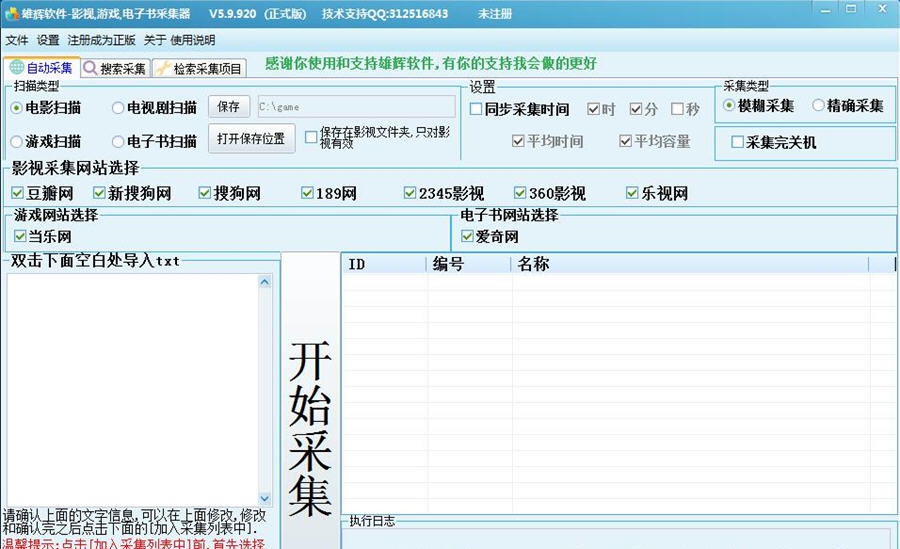Click the big 开始采集 button
The width and height of the screenshot is (900, 549).
pos(311,401)
